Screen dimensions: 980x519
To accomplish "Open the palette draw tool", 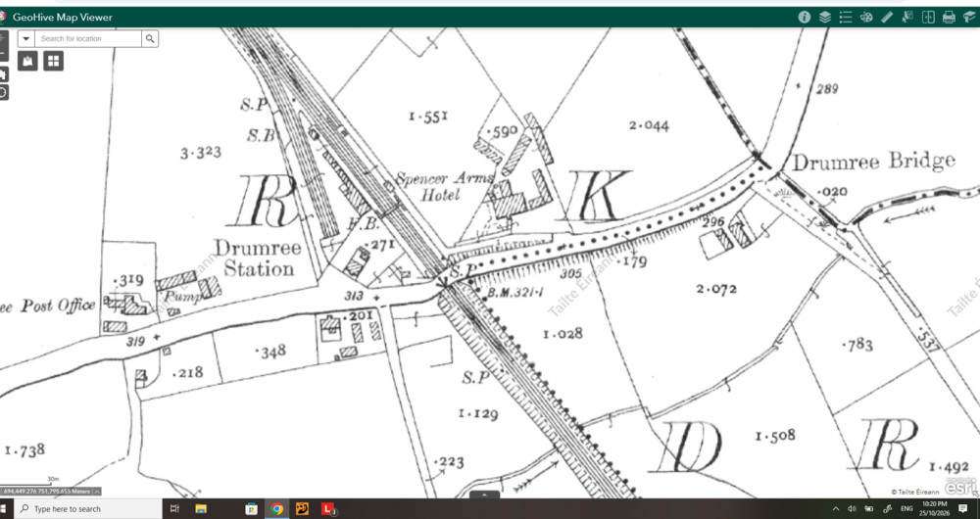I will click(x=866, y=17).
